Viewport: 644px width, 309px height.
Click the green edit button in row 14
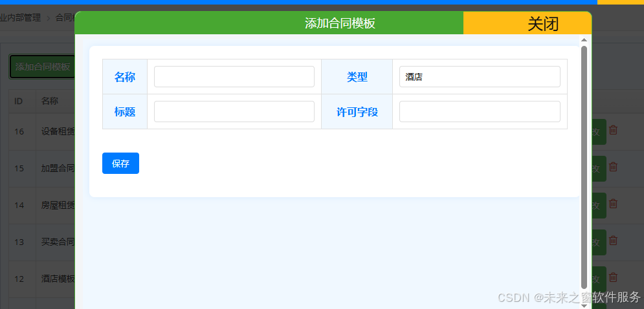(x=599, y=205)
